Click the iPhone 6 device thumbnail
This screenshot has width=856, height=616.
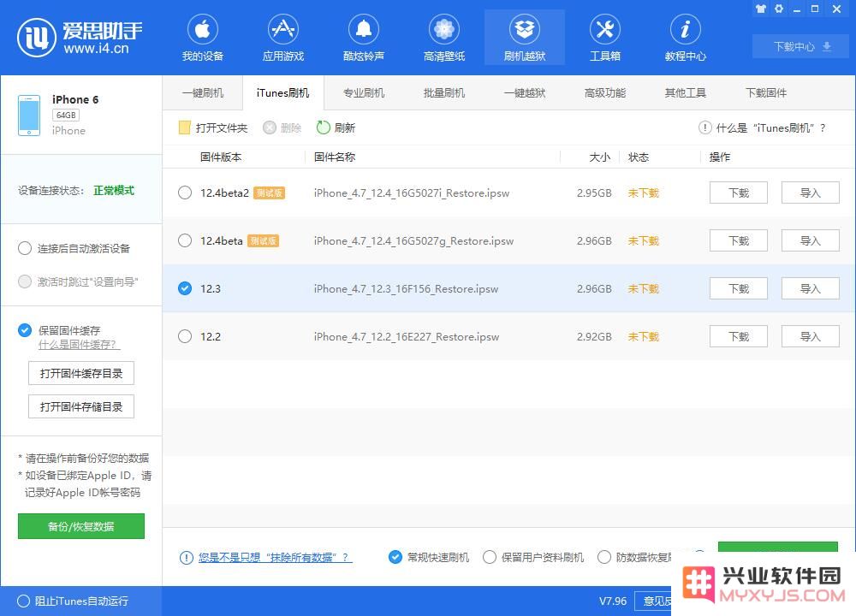point(29,115)
